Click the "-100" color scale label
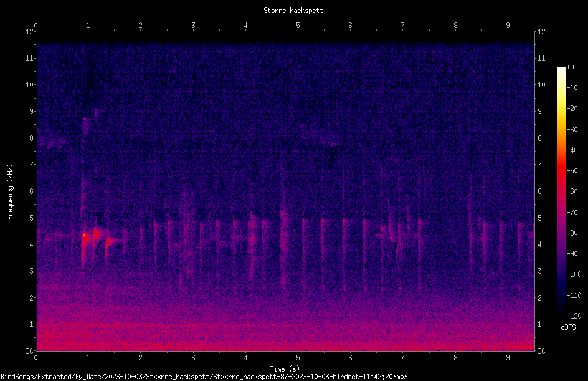 574,274
